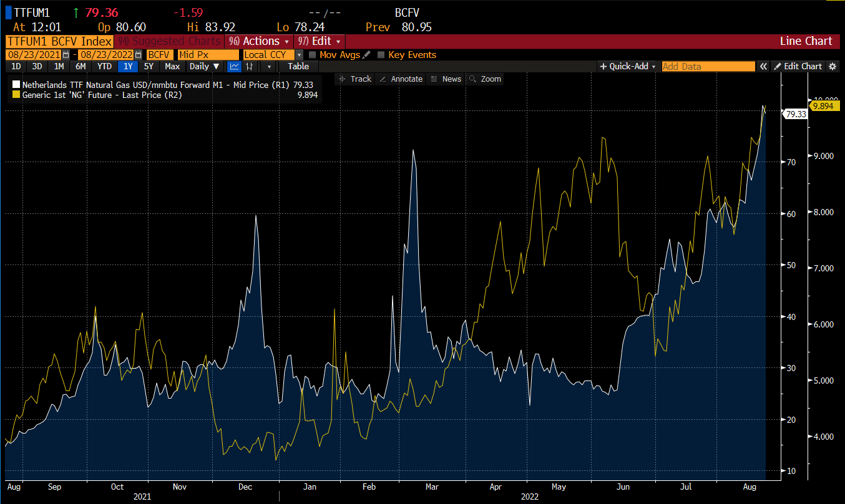Expand the Daily frequency dropdown

tap(205, 66)
